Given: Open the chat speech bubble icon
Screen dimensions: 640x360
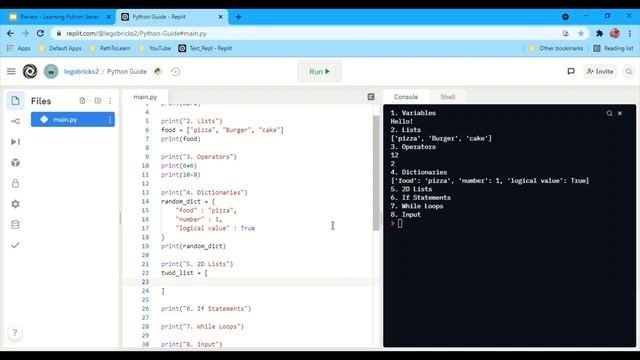Looking at the screenshot, I should [x=571, y=71].
